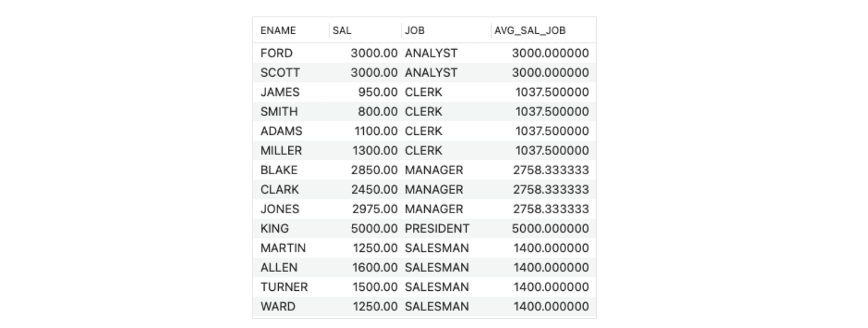
Task: Select the SCOTT name cell
Action: click(x=280, y=73)
